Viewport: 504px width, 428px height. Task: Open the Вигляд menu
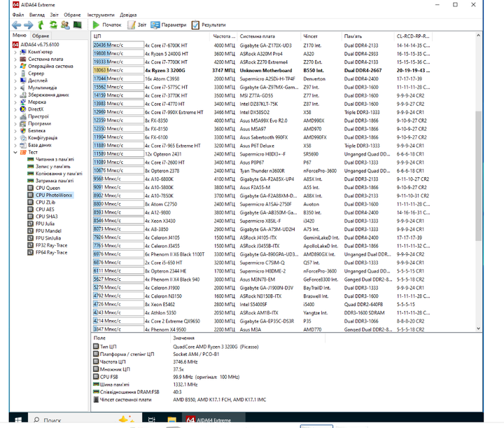point(37,15)
